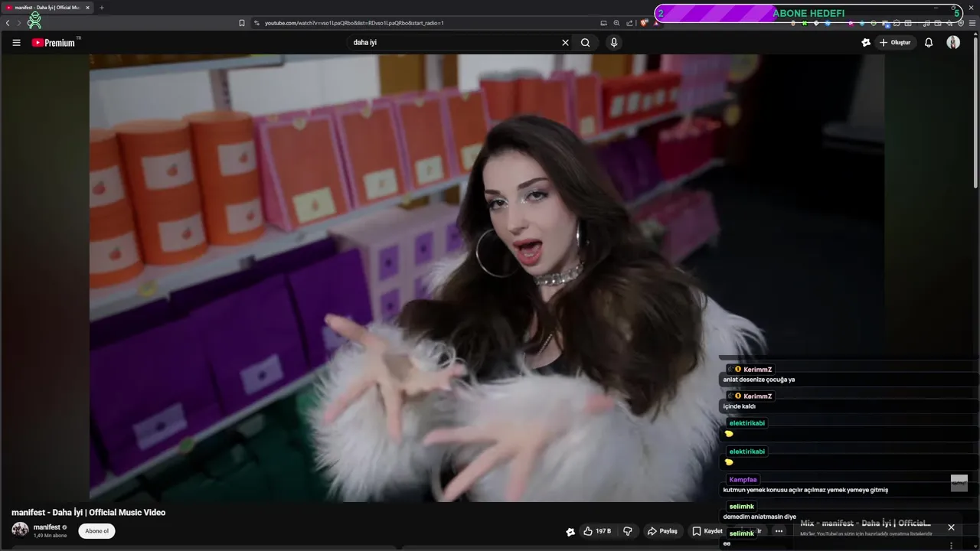Click the Brave Rewards triangle icon
The height and width of the screenshot is (551, 980).
(656, 23)
